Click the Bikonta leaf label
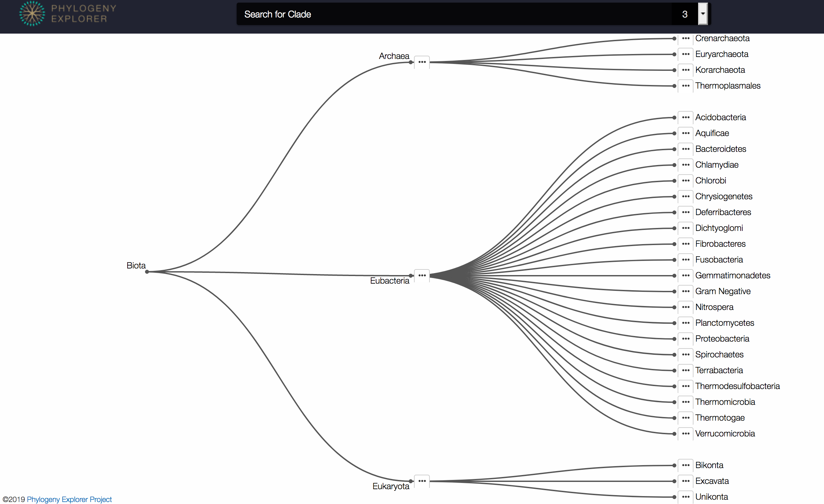 coord(709,465)
